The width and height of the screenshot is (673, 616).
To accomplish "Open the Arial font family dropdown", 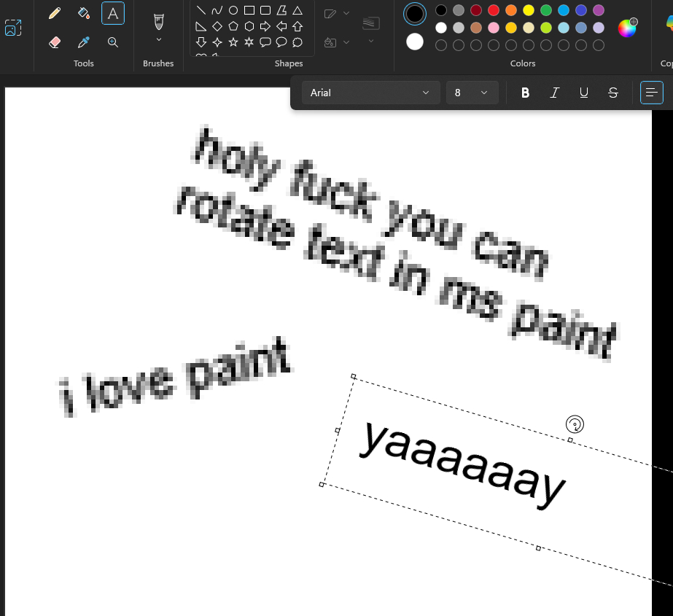I will 371,93.
